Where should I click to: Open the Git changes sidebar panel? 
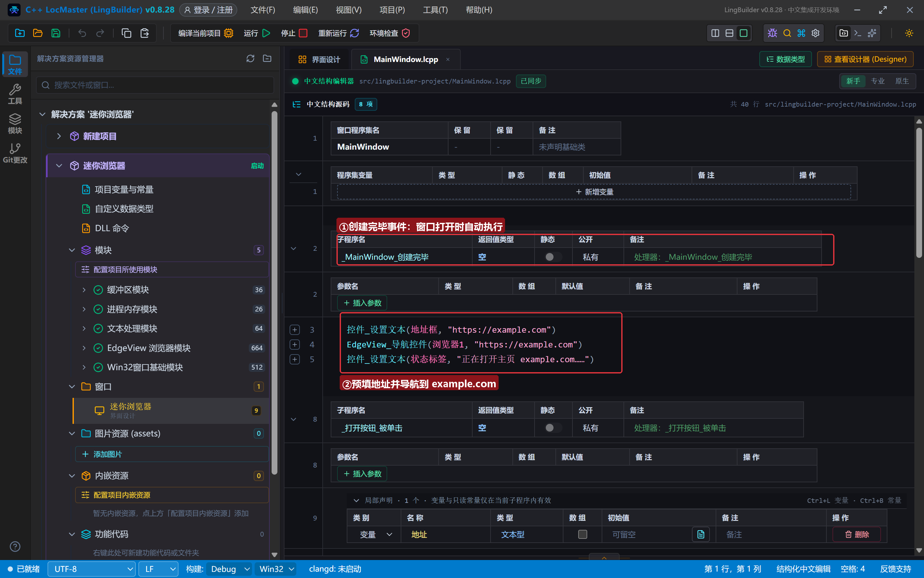pyautogui.click(x=15, y=153)
